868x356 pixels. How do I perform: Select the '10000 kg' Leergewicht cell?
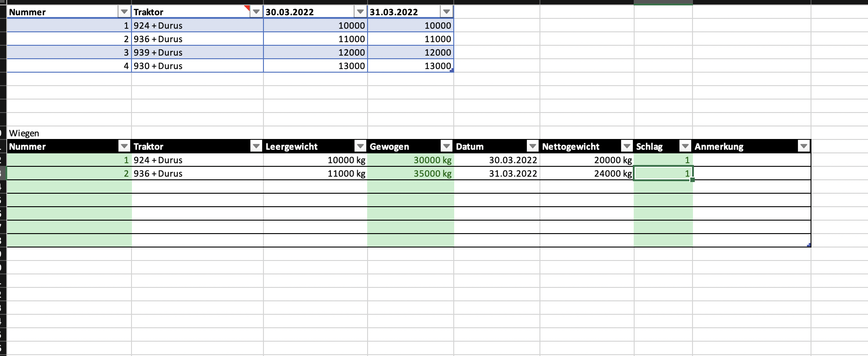[x=316, y=160]
